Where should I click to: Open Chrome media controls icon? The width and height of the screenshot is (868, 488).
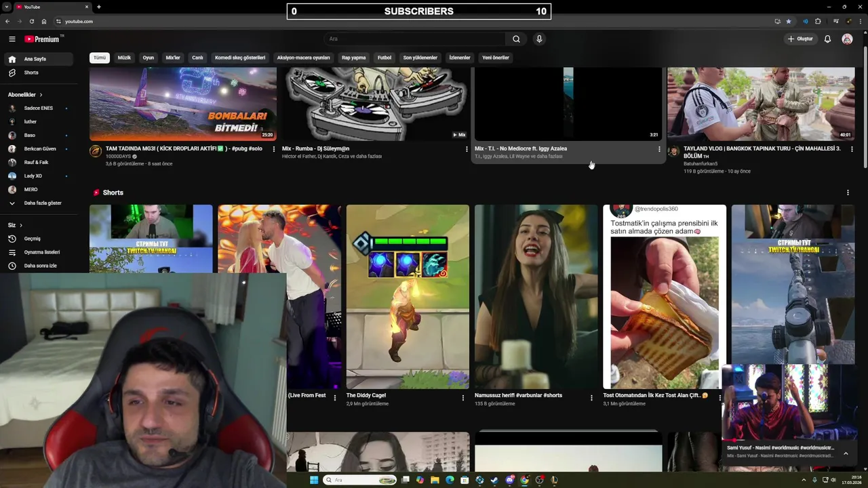(836, 21)
